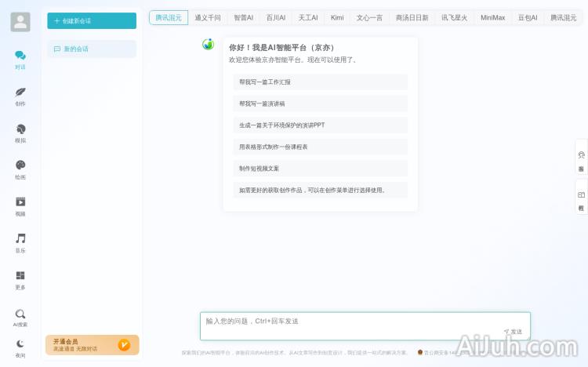The image size is (588, 367).
Task: Select the 模拟 simulation sidebar icon
Action: [x=20, y=133]
